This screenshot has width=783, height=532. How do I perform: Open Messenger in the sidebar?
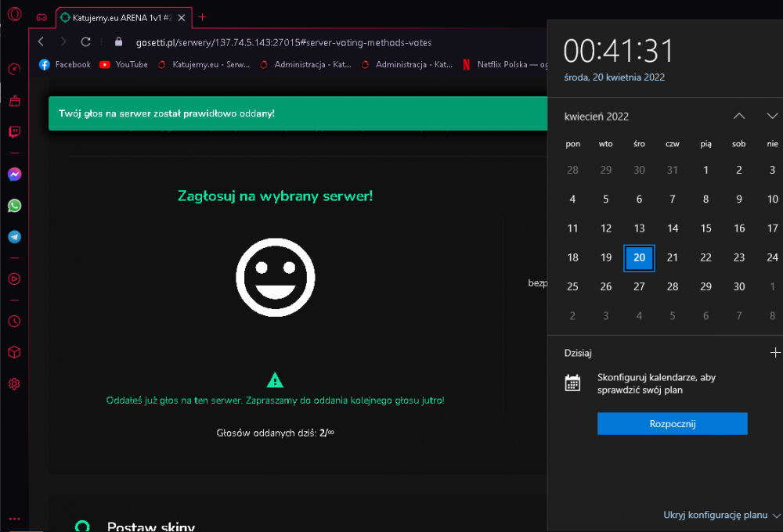pos(14,174)
